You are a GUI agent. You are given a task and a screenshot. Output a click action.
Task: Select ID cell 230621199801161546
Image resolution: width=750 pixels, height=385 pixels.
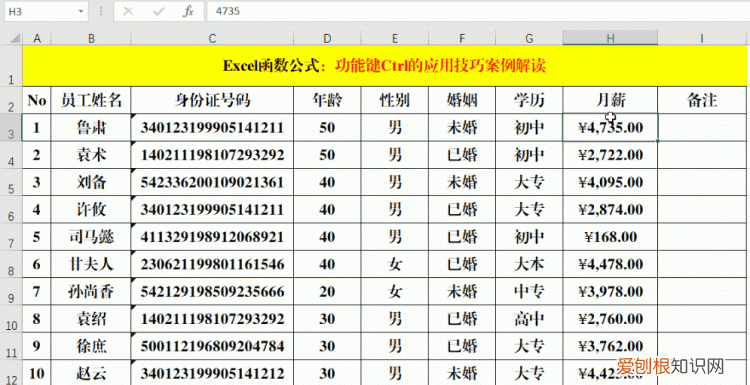pos(212,264)
